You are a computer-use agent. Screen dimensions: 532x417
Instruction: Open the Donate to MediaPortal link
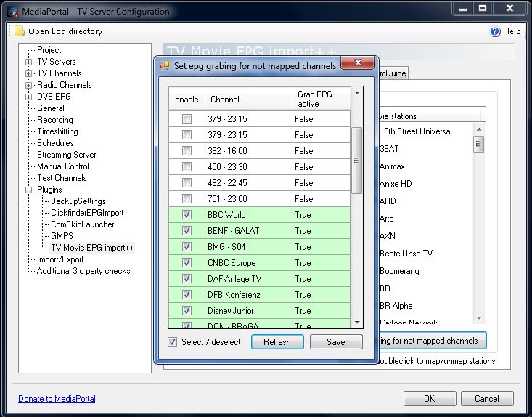(57, 399)
